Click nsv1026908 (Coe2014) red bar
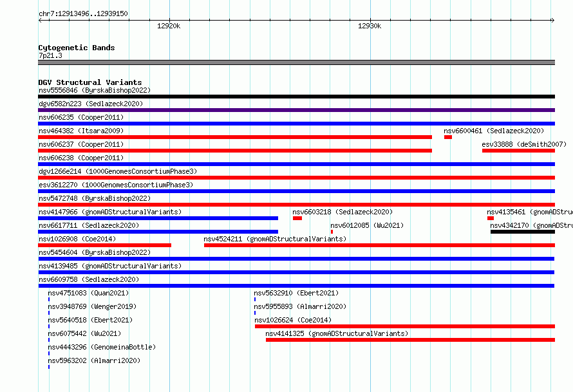 pos(104,245)
